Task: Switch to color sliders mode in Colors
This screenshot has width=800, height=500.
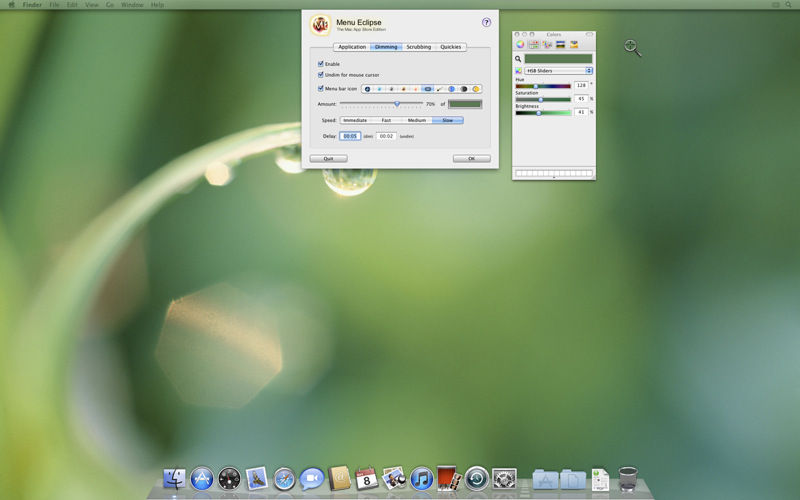Action: [x=534, y=44]
